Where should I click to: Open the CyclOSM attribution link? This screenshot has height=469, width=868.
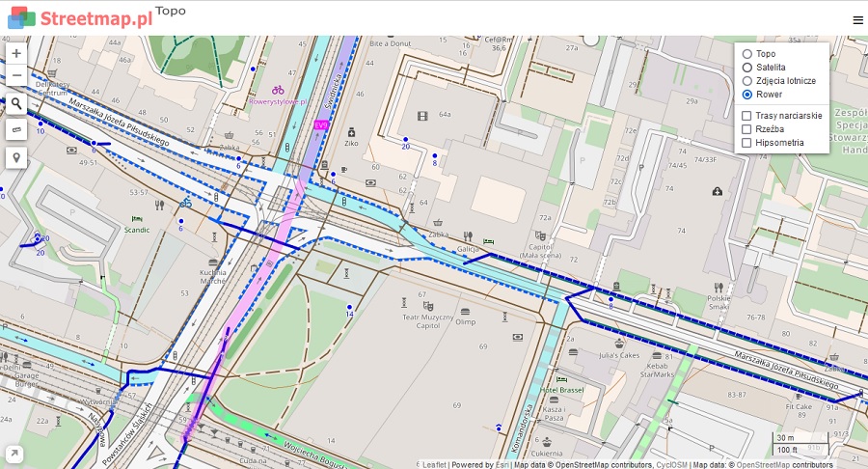[x=672, y=464]
